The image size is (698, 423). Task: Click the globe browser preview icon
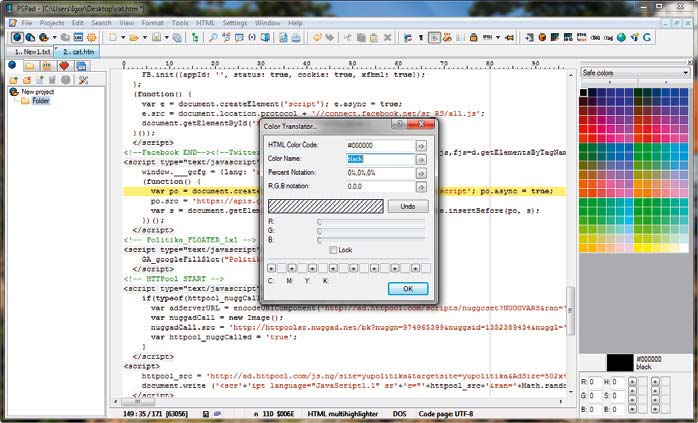click(621, 37)
